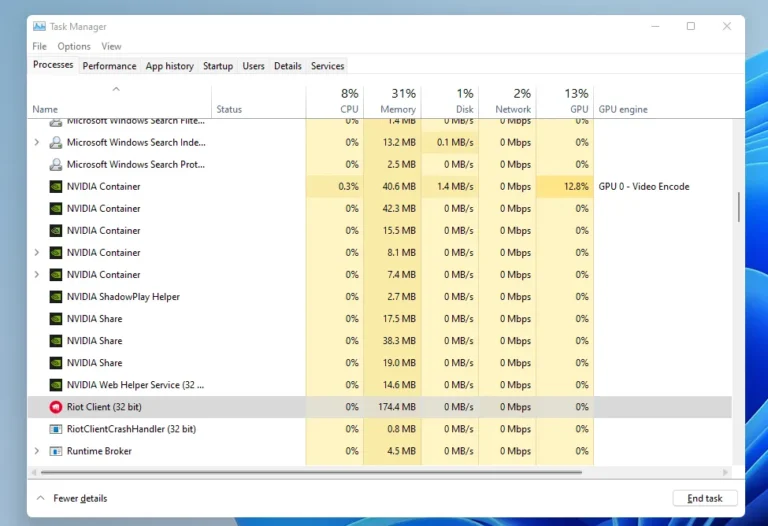Viewport: 768px width, 526px height.
Task: Click the End task button
Action: 705,498
